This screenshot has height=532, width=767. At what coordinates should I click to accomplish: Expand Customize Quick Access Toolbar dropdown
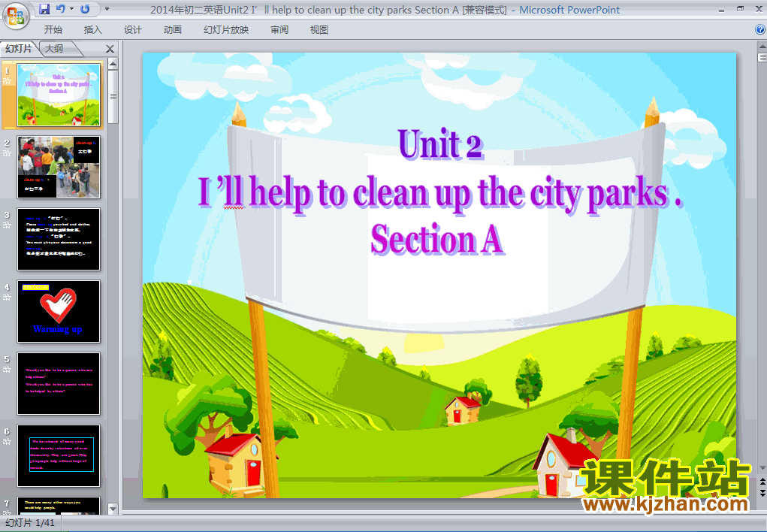pyautogui.click(x=107, y=9)
